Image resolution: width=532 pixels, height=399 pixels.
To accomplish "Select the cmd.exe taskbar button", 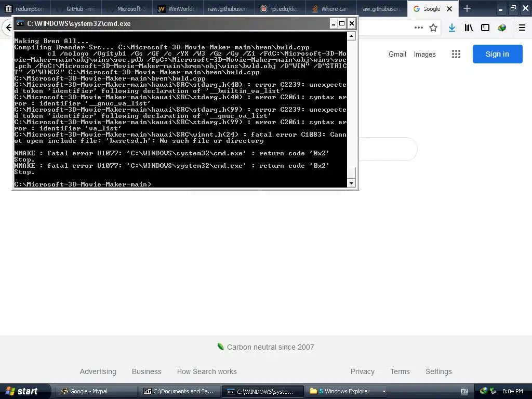I will click(x=262, y=392).
